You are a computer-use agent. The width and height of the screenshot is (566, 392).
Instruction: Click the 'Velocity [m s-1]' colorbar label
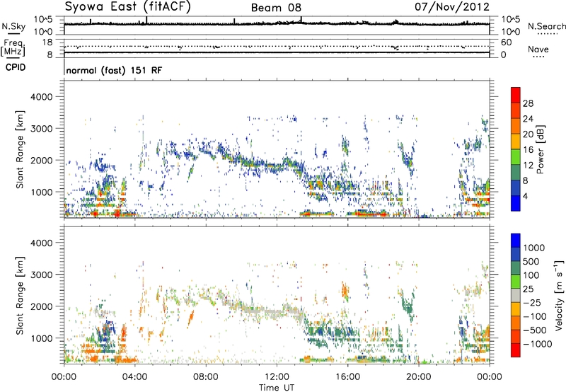pos(559,295)
